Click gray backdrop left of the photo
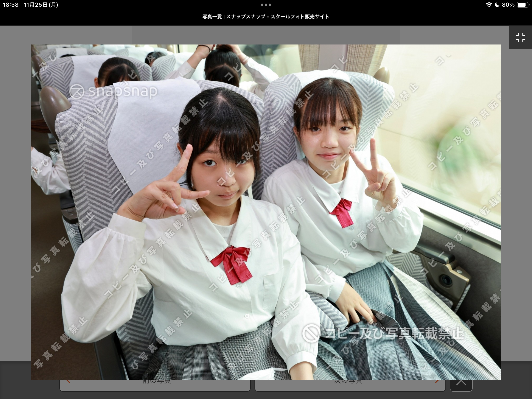 (15, 192)
